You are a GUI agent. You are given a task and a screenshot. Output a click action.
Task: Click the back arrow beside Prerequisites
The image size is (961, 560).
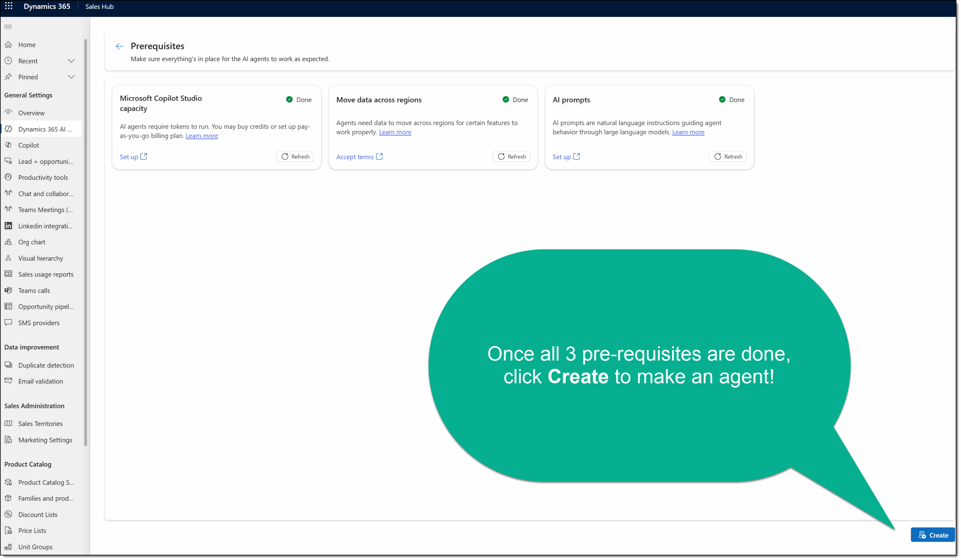pyautogui.click(x=119, y=46)
